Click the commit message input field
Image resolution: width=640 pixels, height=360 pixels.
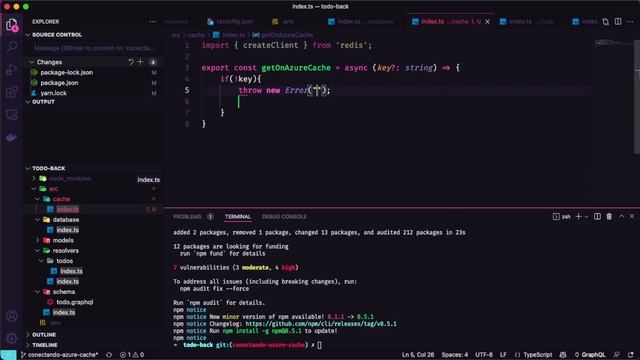pyautogui.click(x=94, y=48)
